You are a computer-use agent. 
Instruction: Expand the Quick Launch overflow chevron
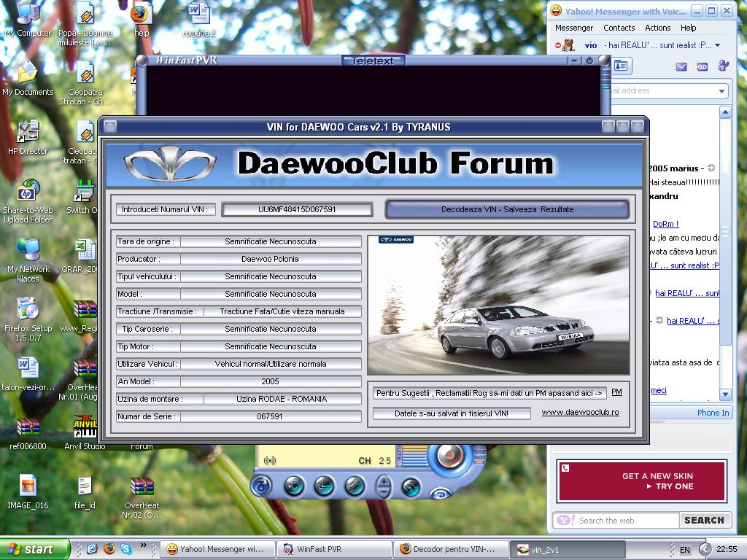point(143,545)
